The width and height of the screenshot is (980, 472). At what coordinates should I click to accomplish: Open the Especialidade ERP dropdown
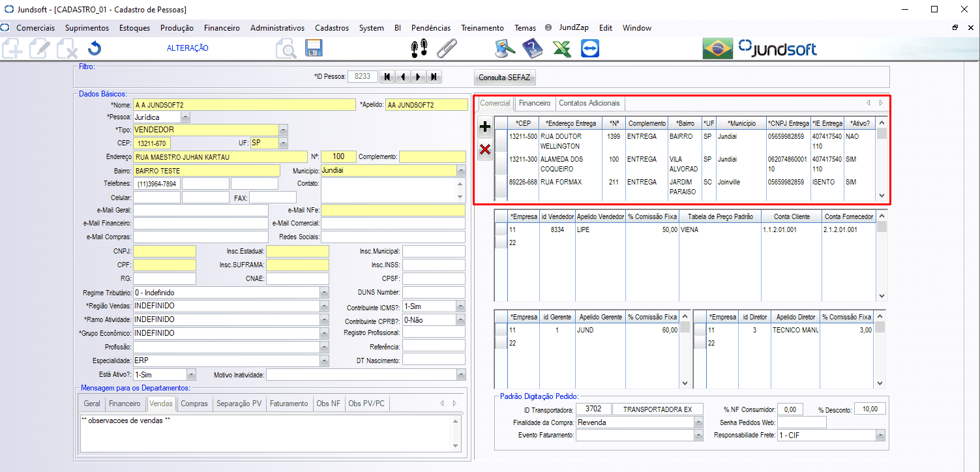(x=324, y=360)
